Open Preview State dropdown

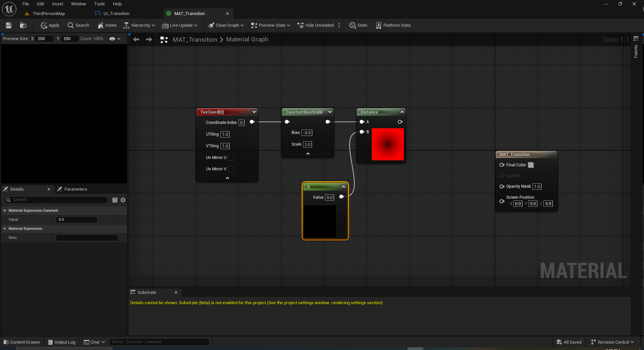[271, 25]
